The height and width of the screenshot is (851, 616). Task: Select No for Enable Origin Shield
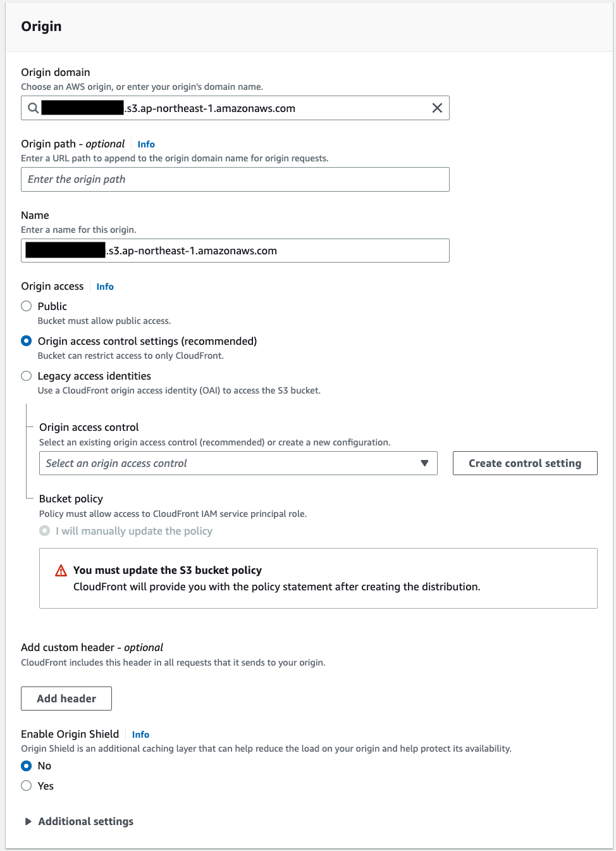27,766
